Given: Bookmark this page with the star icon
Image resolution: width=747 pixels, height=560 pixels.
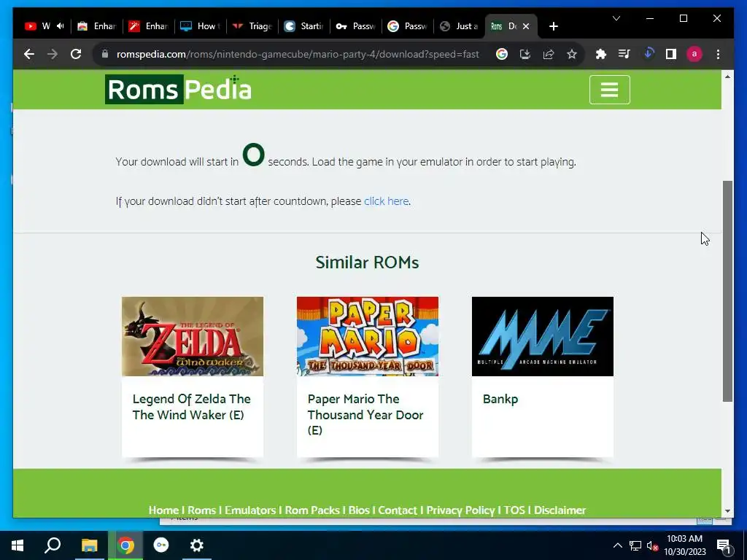Looking at the screenshot, I should click(572, 54).
